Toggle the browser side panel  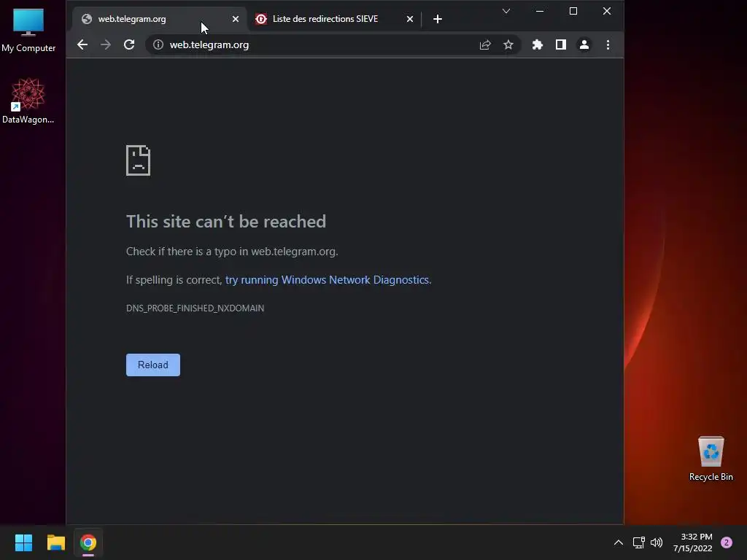coord(561,44)
